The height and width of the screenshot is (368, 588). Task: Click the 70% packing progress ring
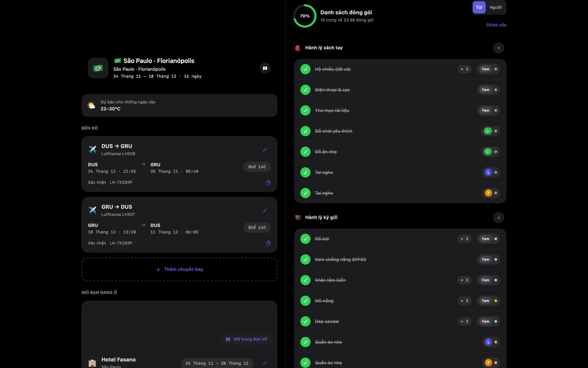(x=305, y=16)
